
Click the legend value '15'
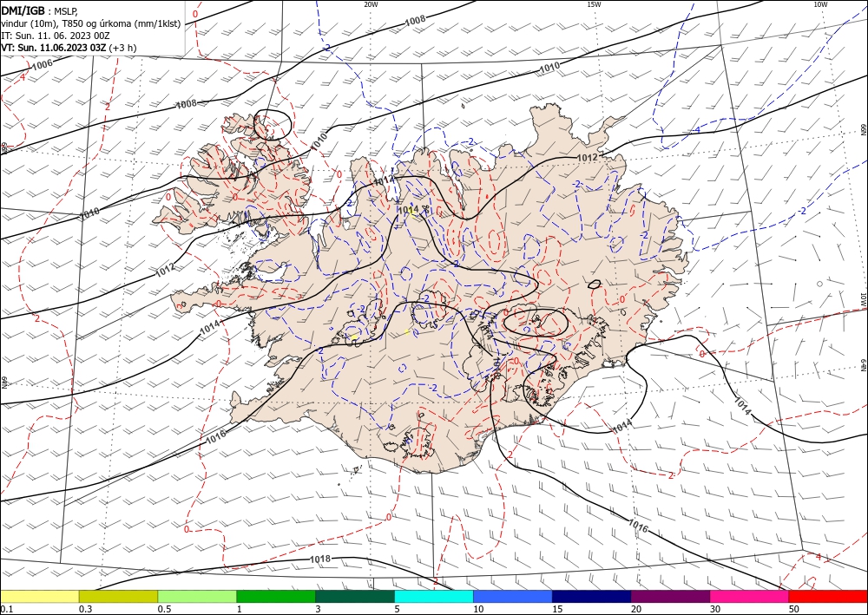(557, 609)
